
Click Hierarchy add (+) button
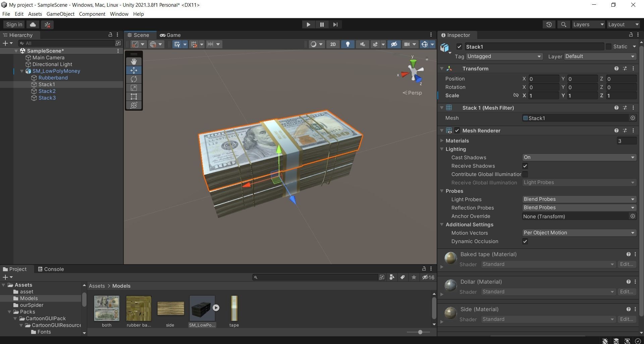[7, 43]
